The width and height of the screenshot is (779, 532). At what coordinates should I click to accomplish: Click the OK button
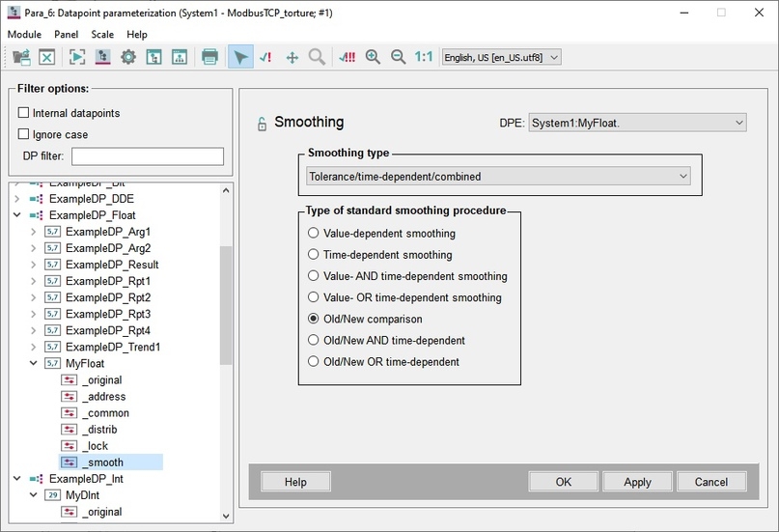[x=564, y=482]
